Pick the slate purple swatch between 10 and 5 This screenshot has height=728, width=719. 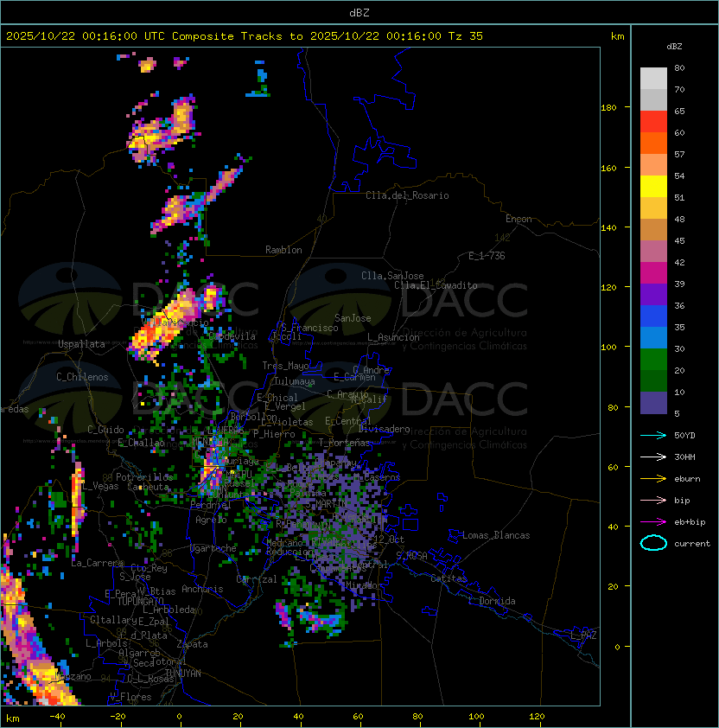coord(653,403)
